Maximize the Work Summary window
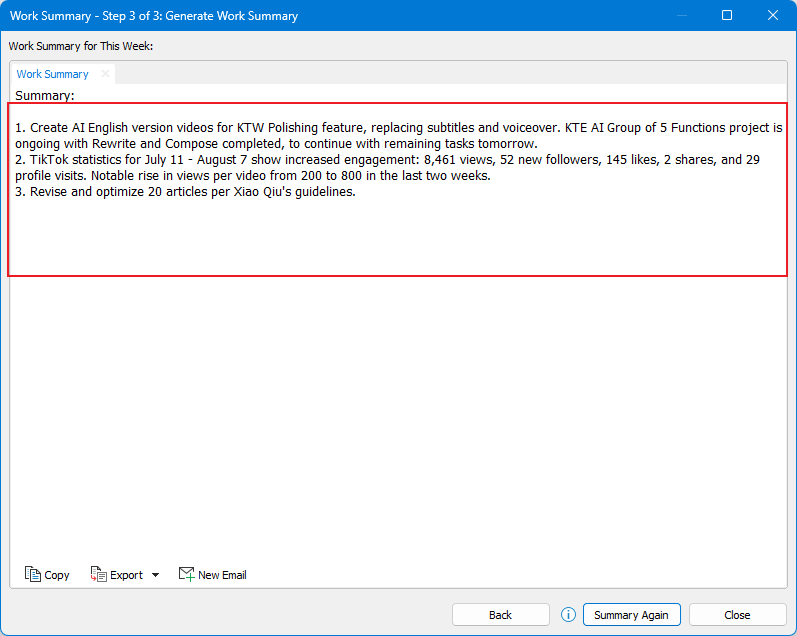Viewport: 797px width, 636px height. point(727,15)
